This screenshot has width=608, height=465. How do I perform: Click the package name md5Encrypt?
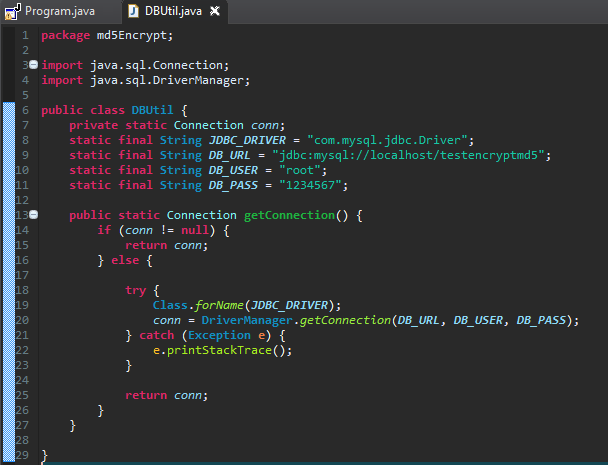(x=131, y=35)
